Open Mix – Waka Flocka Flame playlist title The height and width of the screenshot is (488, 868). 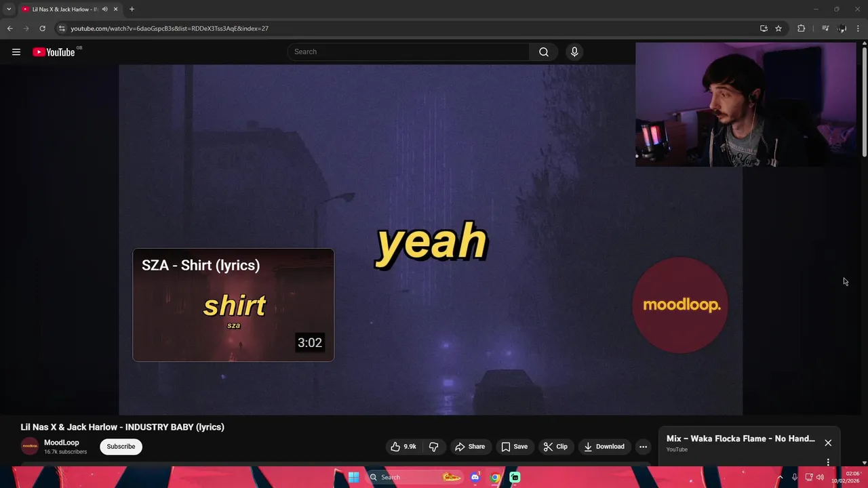point(741,439)
